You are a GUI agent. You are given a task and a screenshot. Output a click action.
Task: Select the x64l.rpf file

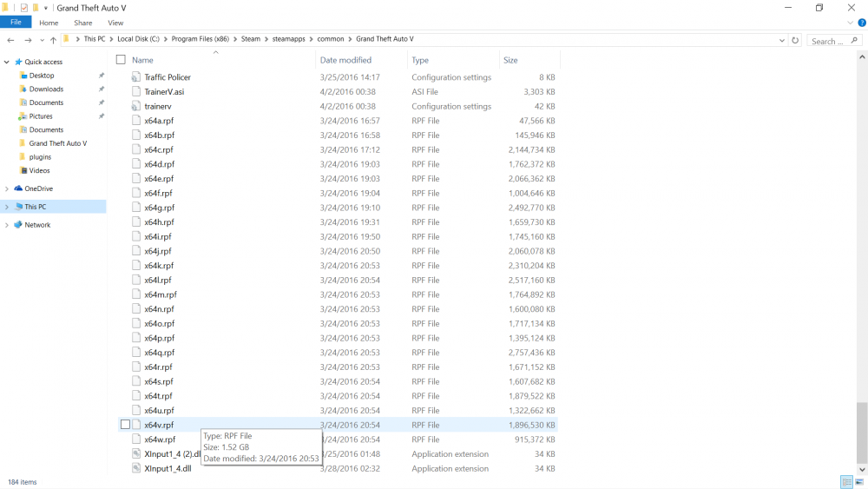158,281
